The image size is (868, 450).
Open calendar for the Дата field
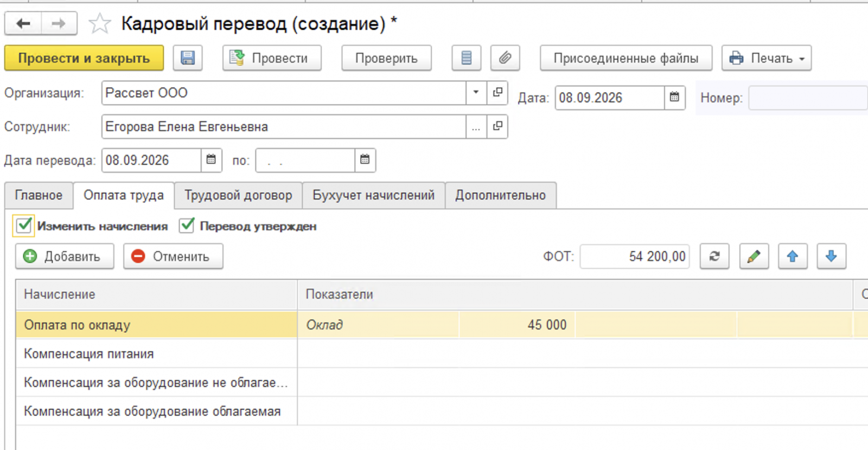tap(674, 98)
